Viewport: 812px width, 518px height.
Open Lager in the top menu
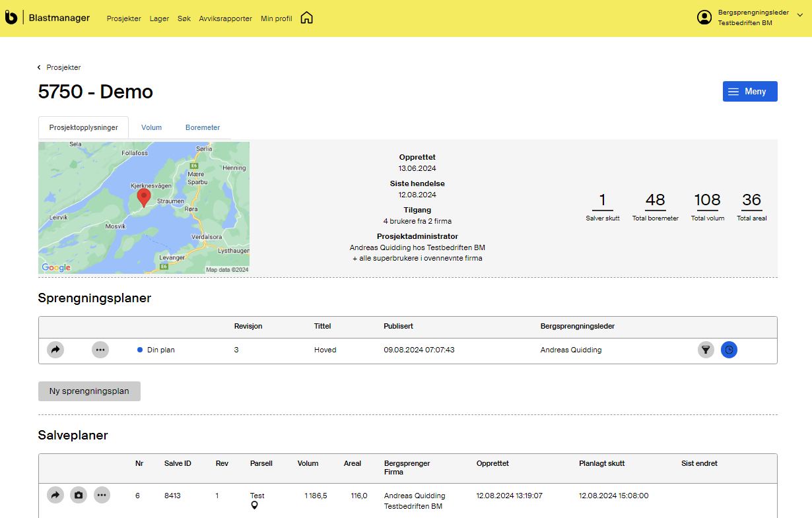[159, 18]
